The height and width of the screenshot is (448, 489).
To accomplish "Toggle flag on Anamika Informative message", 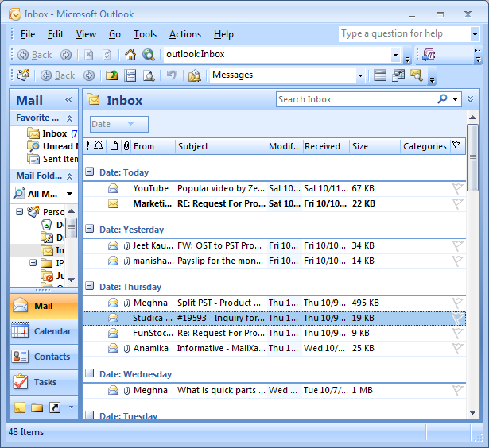I will (x=458, y=348).
